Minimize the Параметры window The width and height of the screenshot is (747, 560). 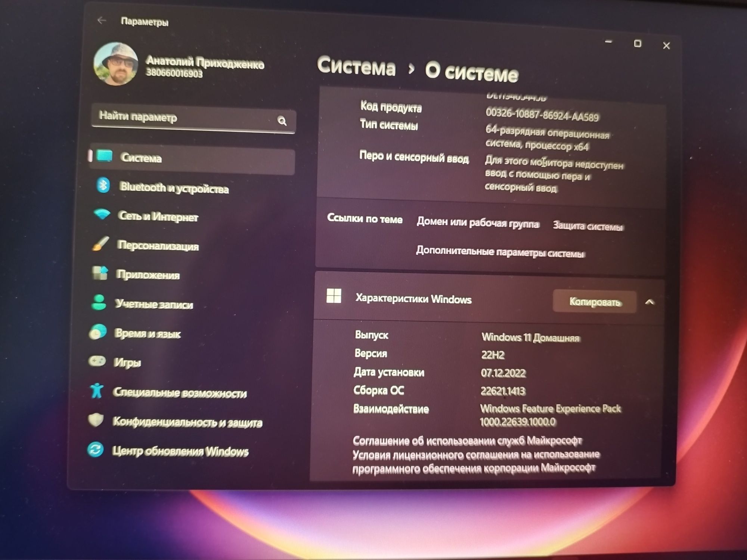608,42
